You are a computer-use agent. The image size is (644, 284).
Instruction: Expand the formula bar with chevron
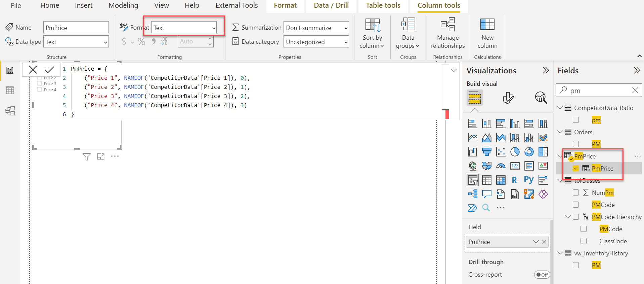coord(454,70)
